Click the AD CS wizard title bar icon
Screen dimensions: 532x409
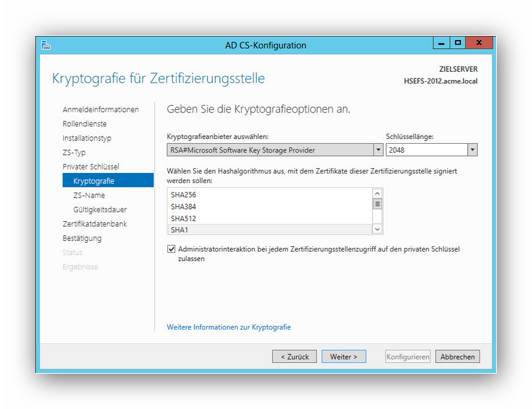coord(46,45)
